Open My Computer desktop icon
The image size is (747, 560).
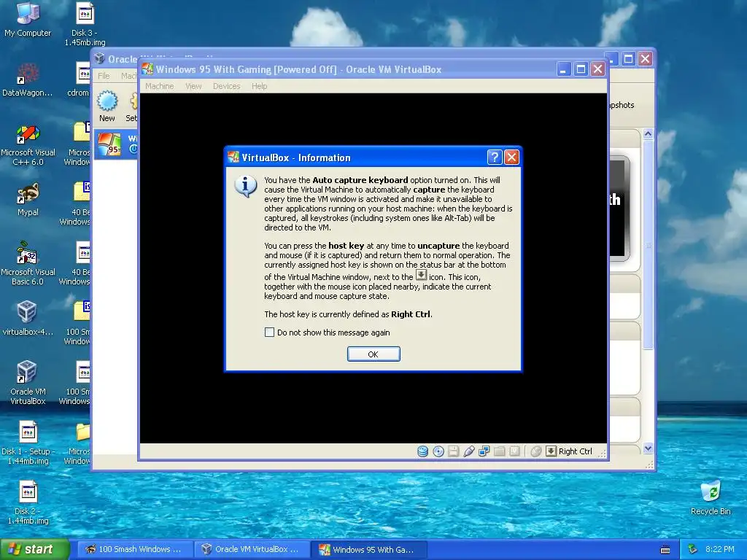28,20
